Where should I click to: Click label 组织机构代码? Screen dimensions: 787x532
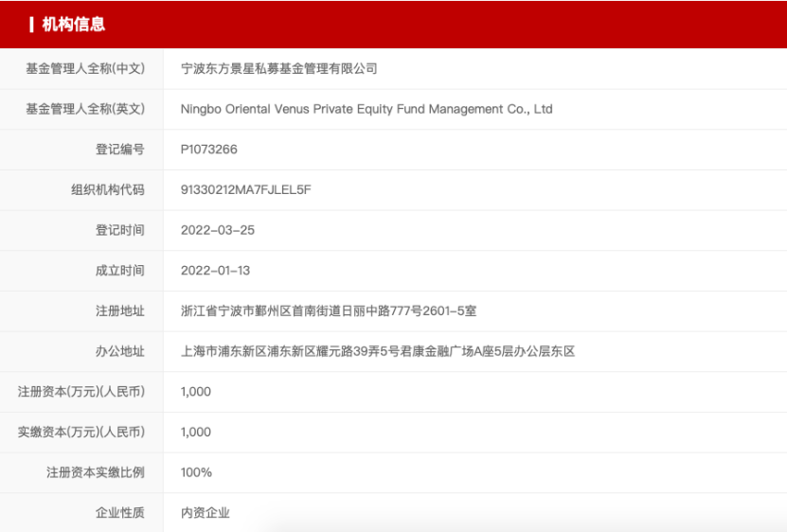(108, 189)
